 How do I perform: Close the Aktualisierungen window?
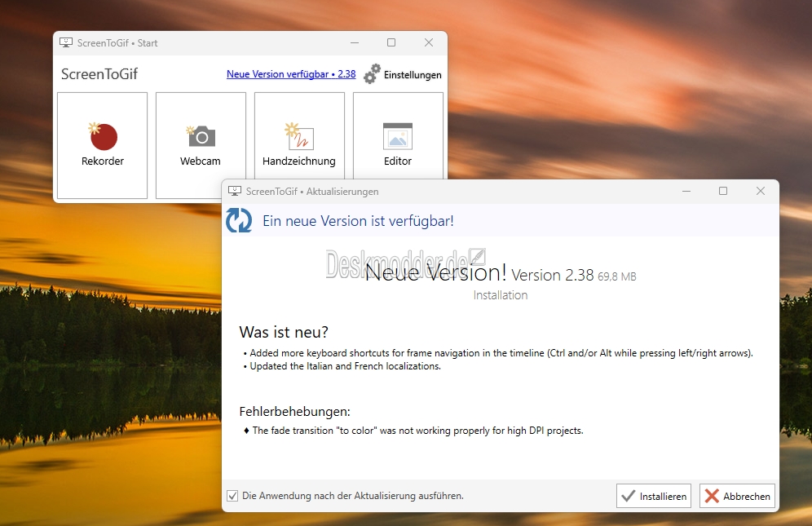click(x=760, y=191)
